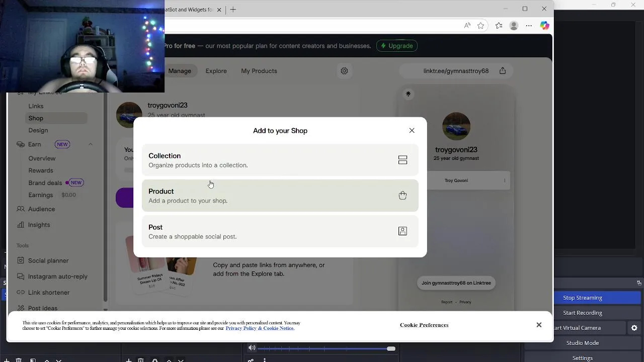Click the Read aloud icon in address bar
Image resolution: width=644 pixels, height=362 pixels.
[467, 26]
